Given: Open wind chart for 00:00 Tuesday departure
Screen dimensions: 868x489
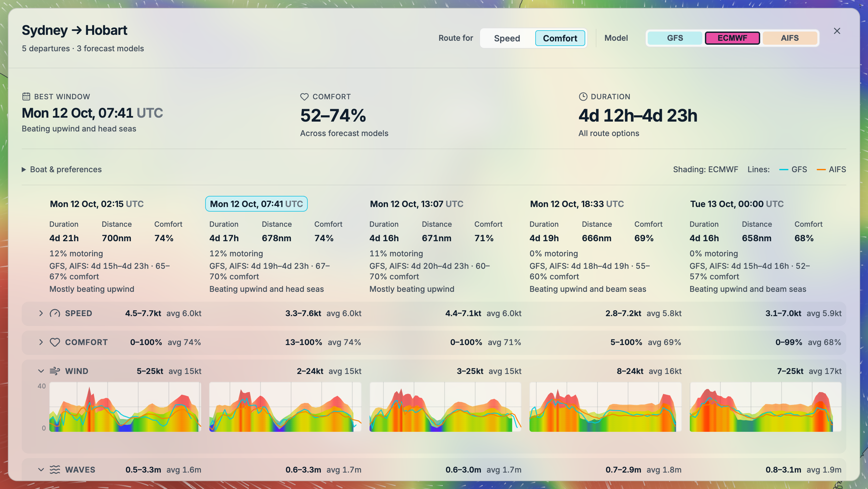Looking at the screenshot, I should click(x=765, y=407).
